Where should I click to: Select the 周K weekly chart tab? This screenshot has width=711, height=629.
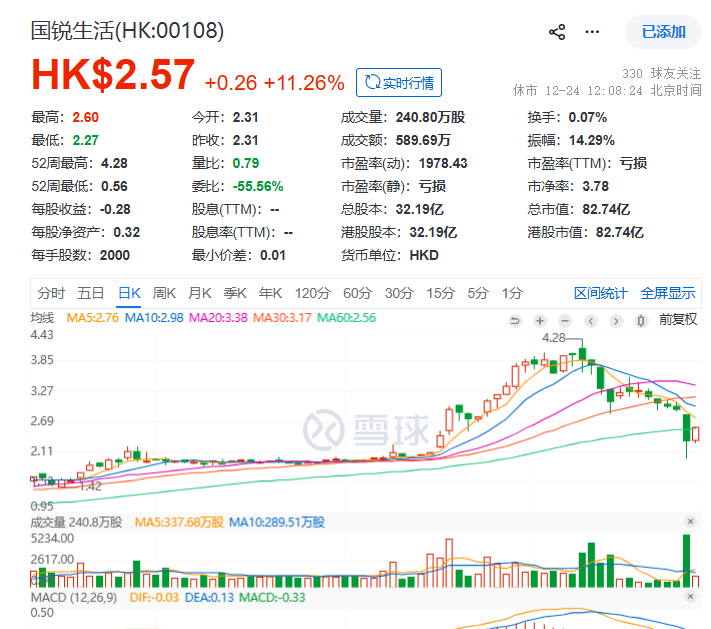pyautogui.click(x=164, y=293)
